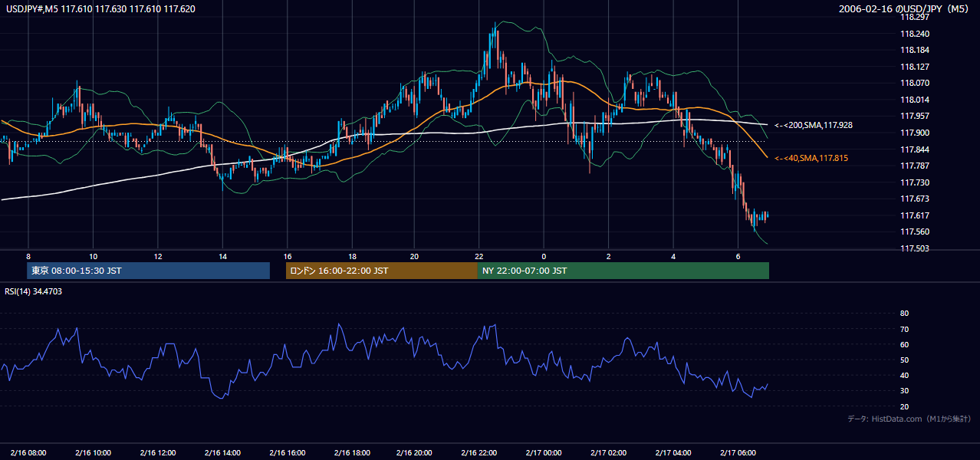Select the 40 SMA label 117.815

point(812,158)
